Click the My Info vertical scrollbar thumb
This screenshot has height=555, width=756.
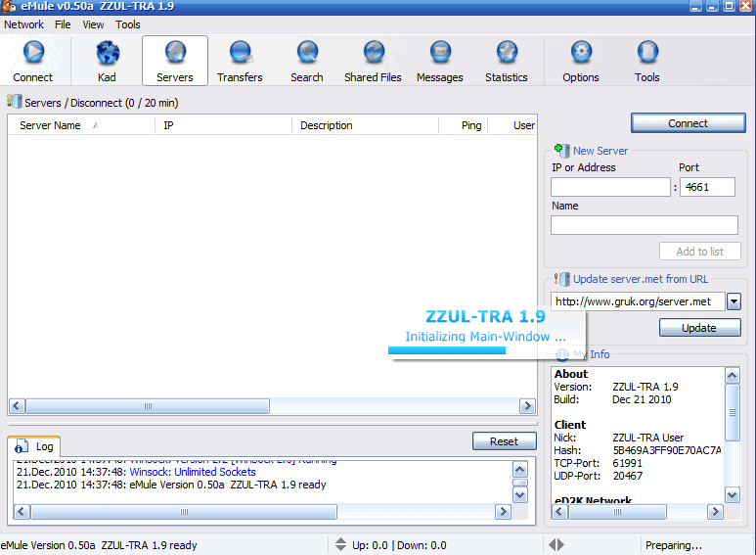(733, 413)
